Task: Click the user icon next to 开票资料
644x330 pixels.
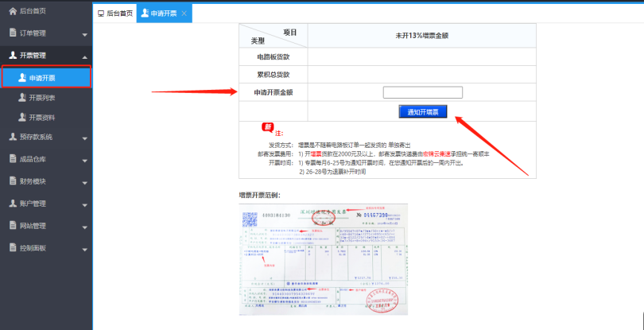Action: (x=22, y=117)
